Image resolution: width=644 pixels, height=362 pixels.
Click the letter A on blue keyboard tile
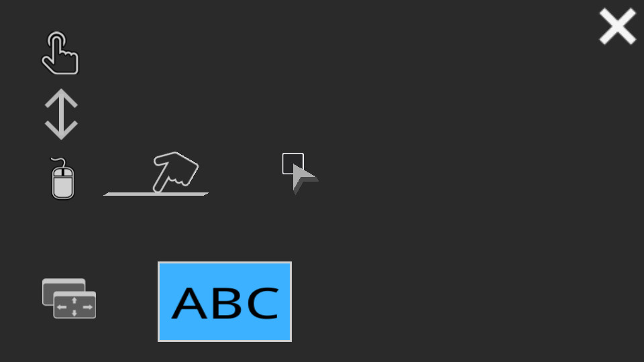pyautogui.click(x=189, y=303)
